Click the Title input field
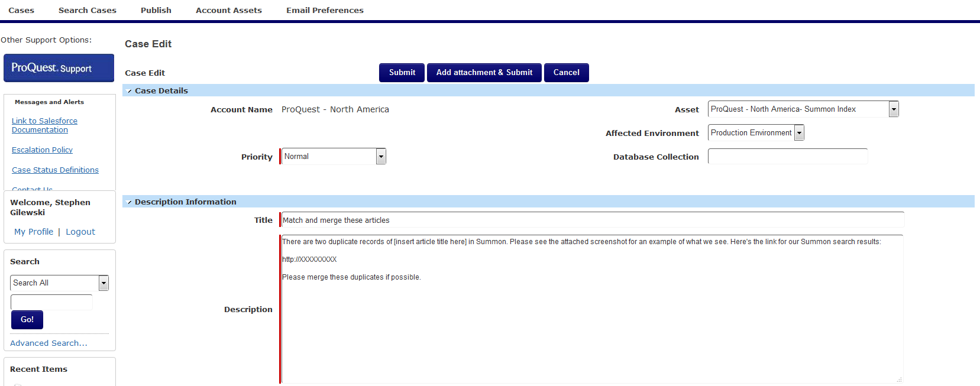The image size is (980, 386). click(593, 220)
